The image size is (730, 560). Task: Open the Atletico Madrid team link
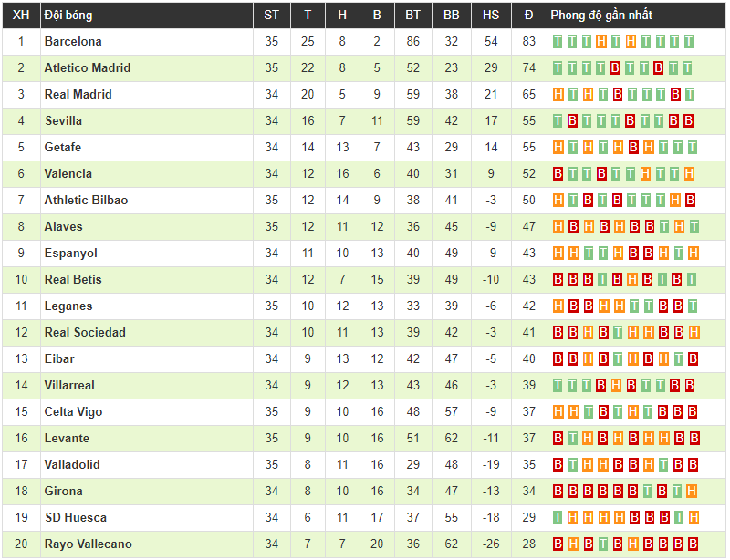pyautogui.click(x=88, y=68)
